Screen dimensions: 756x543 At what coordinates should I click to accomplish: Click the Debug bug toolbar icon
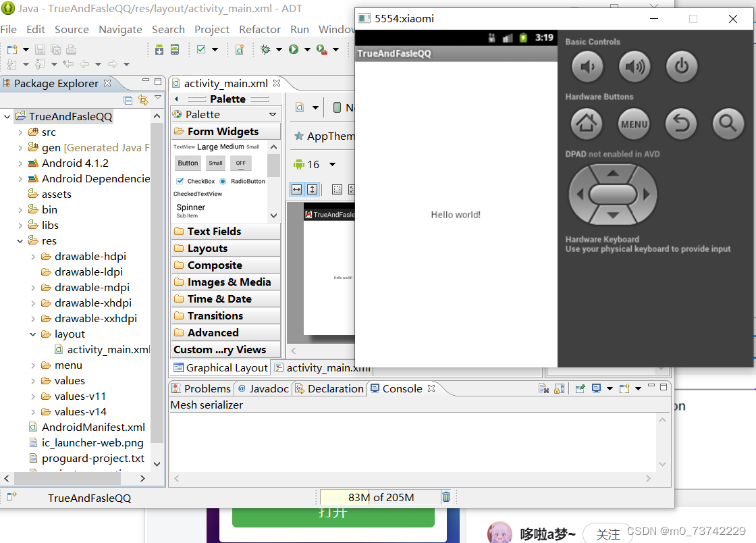[x=265, y=49]
